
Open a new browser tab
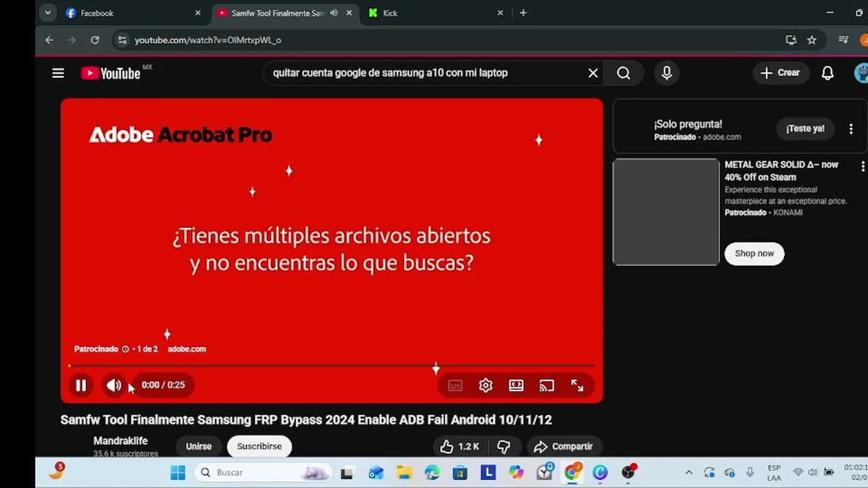(523, 13)
